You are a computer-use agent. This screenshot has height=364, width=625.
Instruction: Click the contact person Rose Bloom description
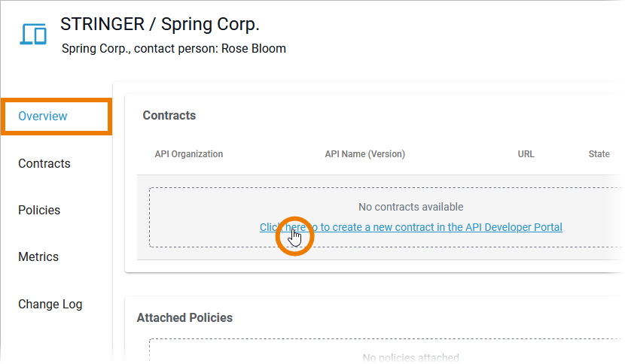tap(174, 49)
